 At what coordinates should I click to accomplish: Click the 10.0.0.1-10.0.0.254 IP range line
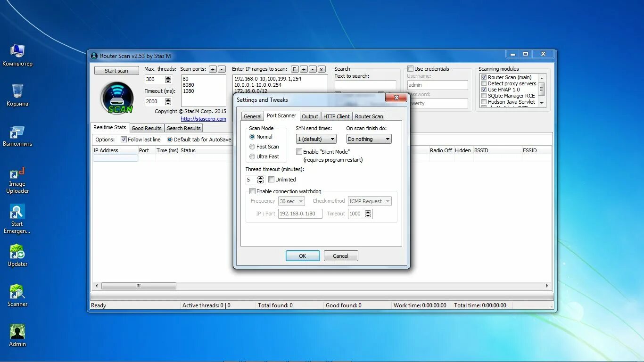(258, 85)
